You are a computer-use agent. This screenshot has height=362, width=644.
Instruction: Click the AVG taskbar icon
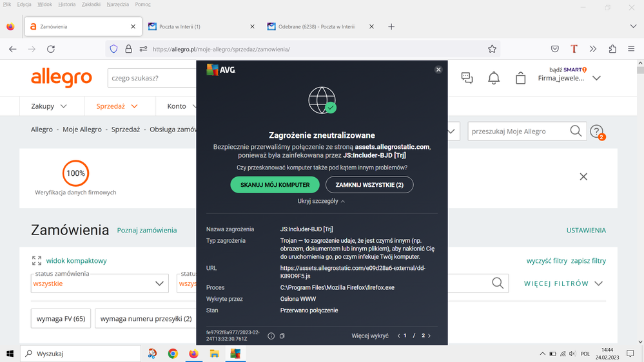click(x=235, y=354)
